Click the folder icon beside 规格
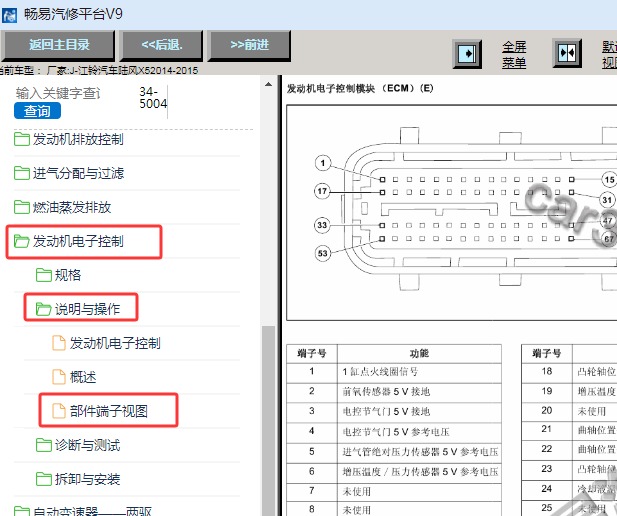 tap(44, 275)
